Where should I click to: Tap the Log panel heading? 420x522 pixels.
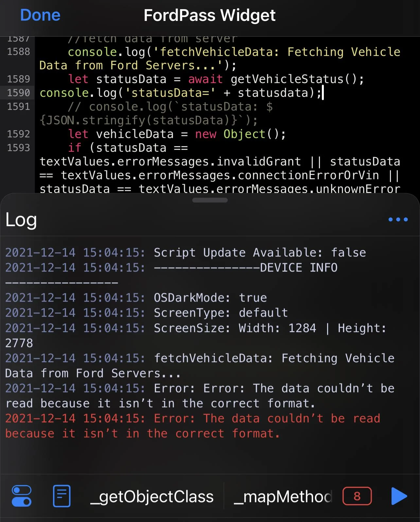(21, 220)
